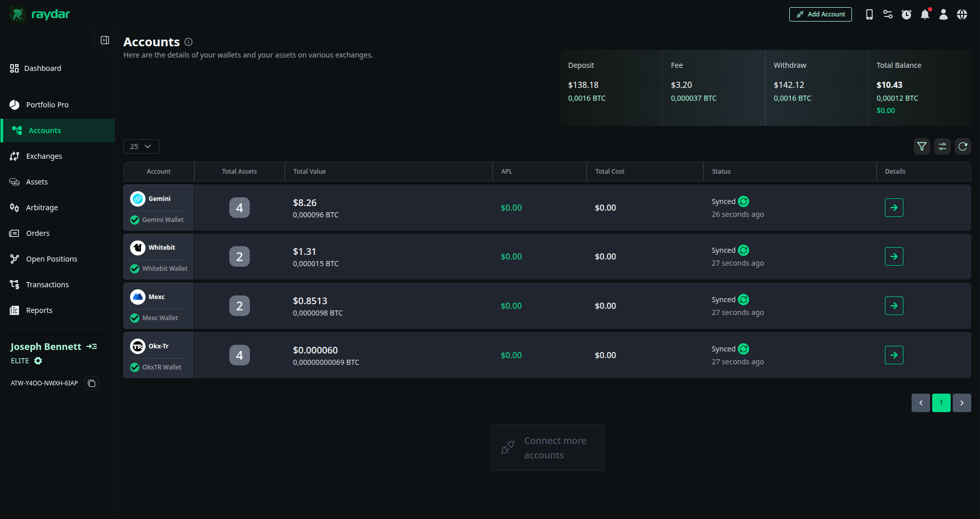The width and height of the screenshot is (980, 519).
Task: Click the column settings sliders icon
Action: 942,147
